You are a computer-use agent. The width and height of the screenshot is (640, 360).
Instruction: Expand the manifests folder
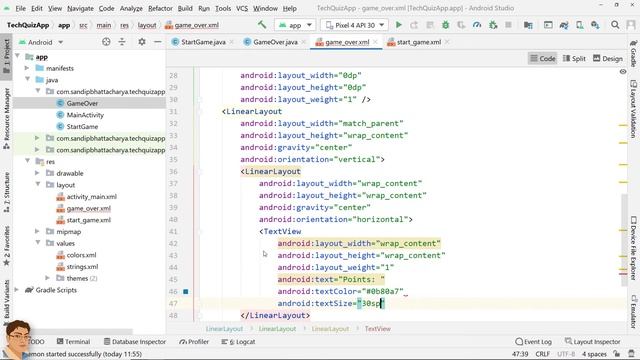(x=27, y=68)
